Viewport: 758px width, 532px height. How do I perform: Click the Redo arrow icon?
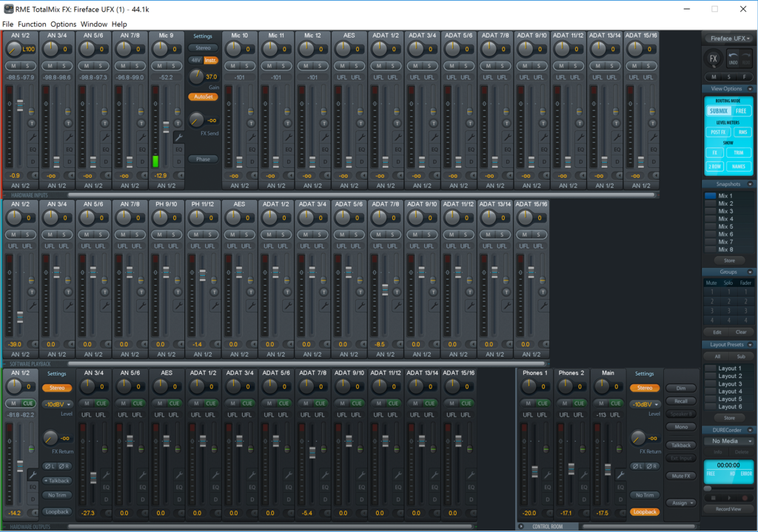click(746, 59)
